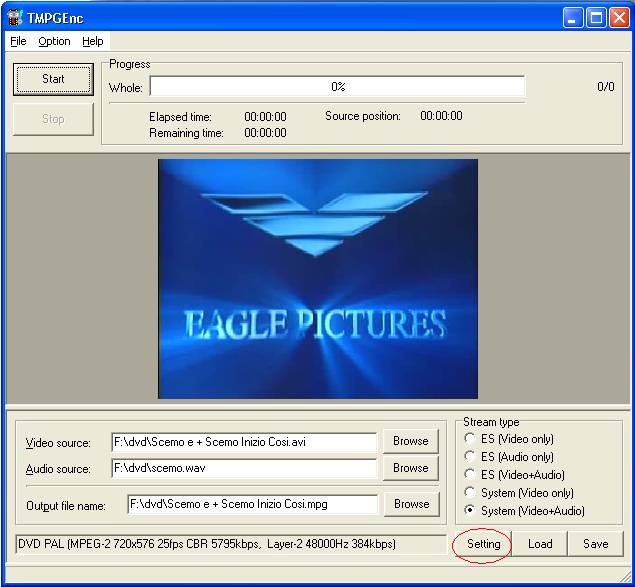Viewport: 635px width, 587px height.
Task: Click the Source position value
Action: pos(441,116)
